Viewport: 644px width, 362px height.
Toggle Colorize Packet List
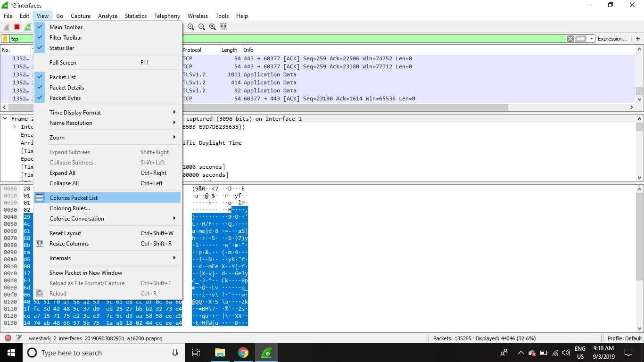(x=74, y=198)
